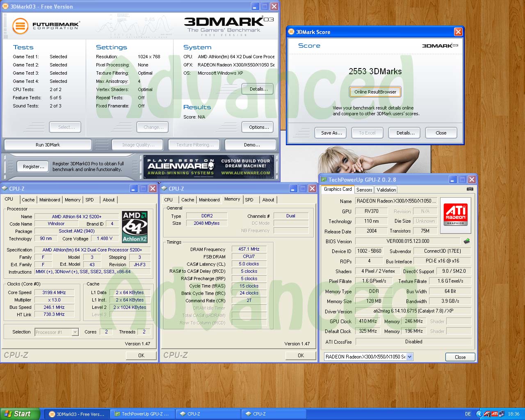Click the AMD Athlon 64 X2 5200+ name

(x=77, y=217)
